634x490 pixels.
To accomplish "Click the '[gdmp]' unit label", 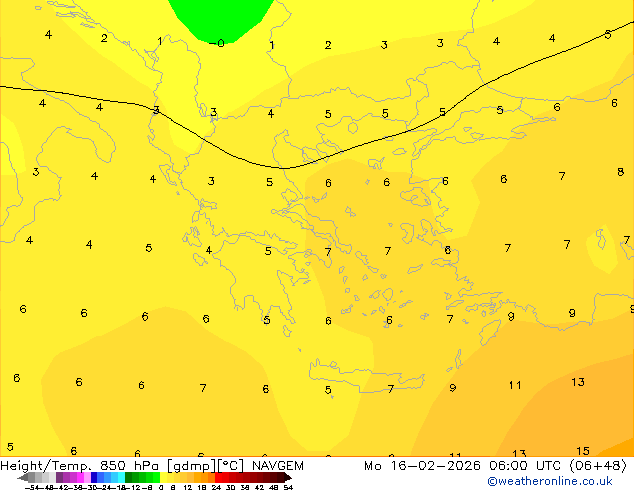I will coord(192,466).
